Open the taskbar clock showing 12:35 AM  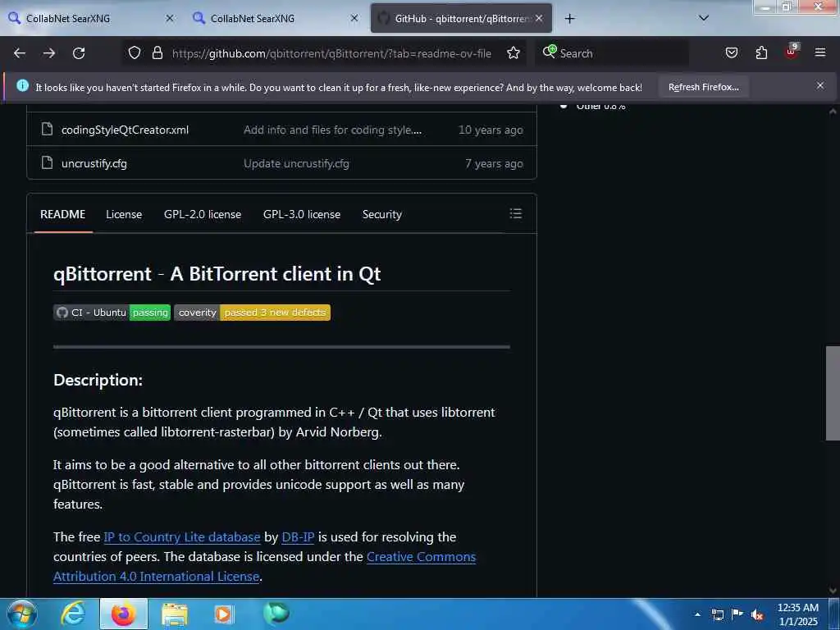(x=797, y=614)
